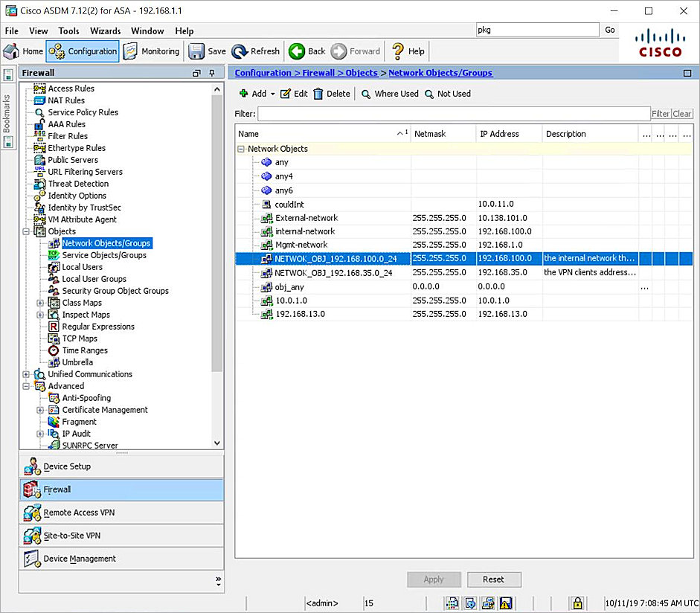The image size is (700, 613).
Task: Type in the Filter field
Action: [454, 113]
